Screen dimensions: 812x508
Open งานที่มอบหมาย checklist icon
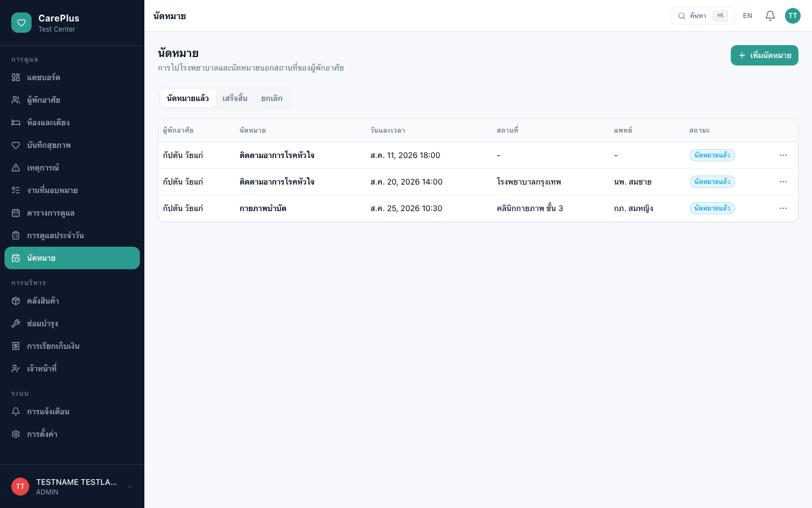(16, 190)
